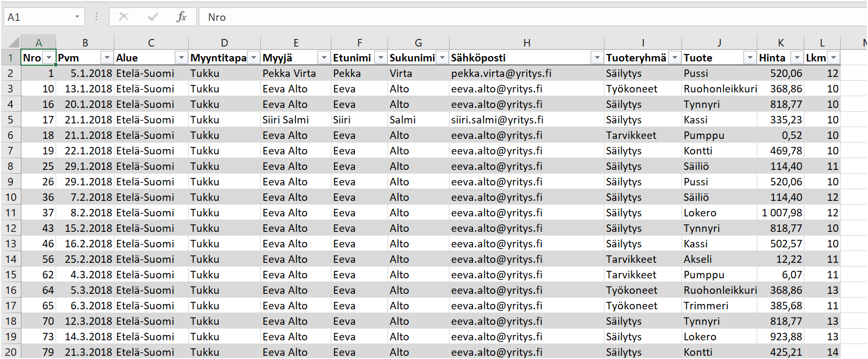The height and width of the screenshot is (359, 868).
Task: Open the Nro column filter dropdown
Action: [49, 58]
